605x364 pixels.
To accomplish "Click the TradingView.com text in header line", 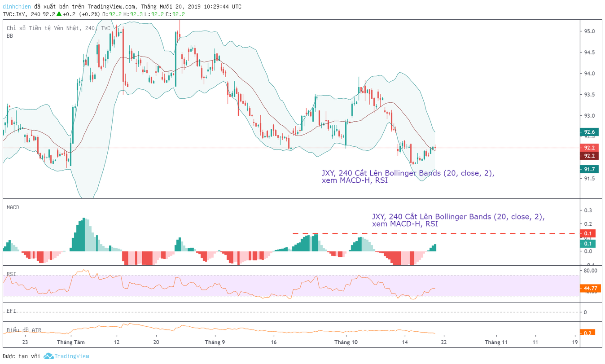I will point(112,6).
